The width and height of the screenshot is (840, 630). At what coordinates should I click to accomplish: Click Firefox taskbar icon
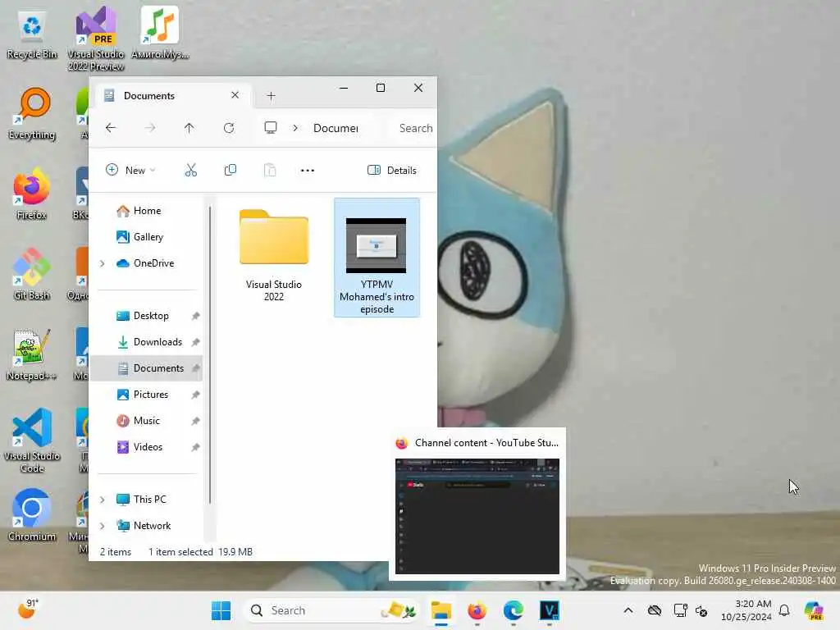point(477,610)
